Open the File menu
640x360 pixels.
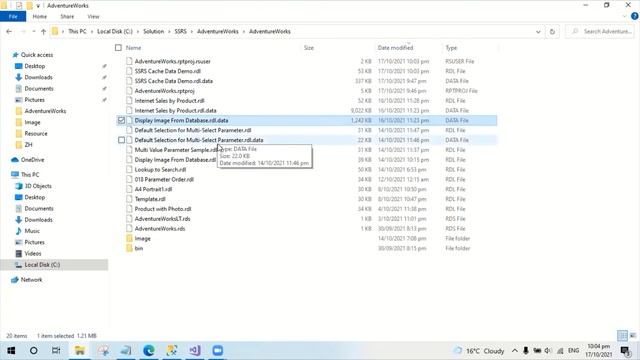click(x=13, y=16)
